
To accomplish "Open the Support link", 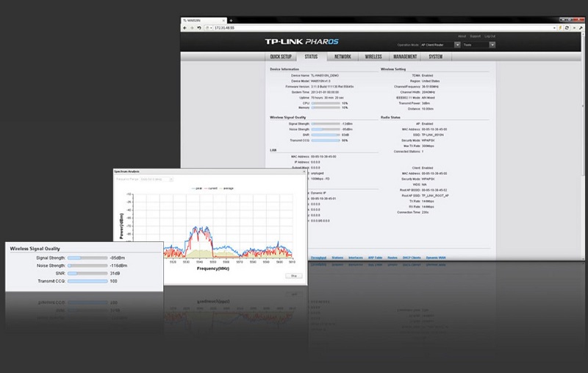I will click(475, 36).
